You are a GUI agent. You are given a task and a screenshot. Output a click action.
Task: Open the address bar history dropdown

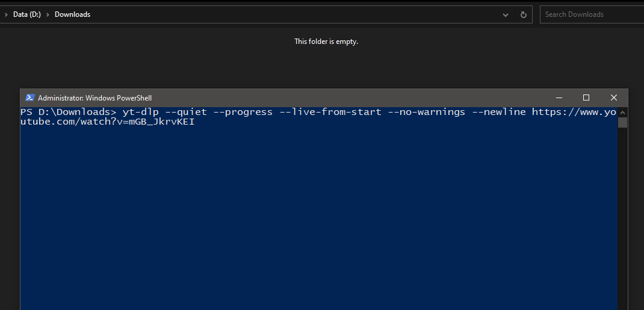[x=505, y=14]
